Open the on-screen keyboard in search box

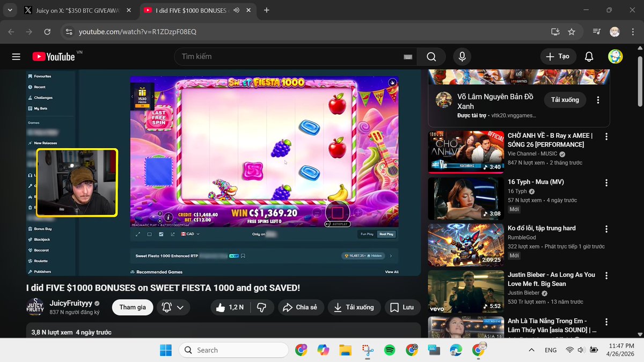pyautogui.click(x=408, y=57)
